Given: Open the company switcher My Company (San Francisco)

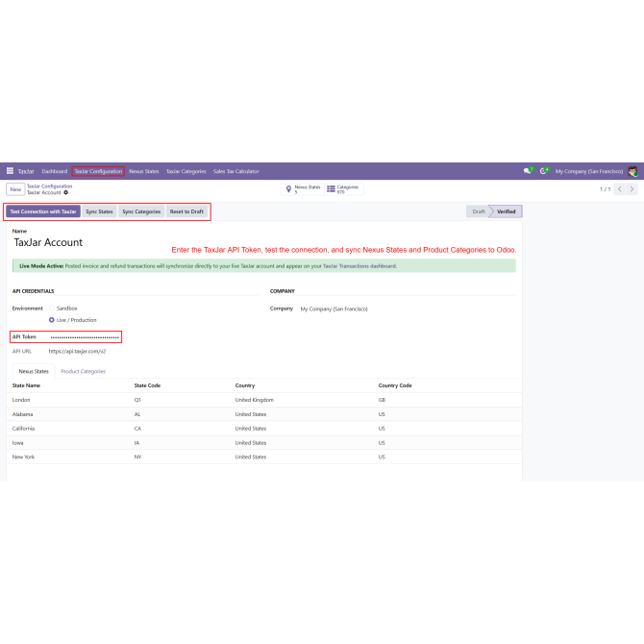Looking at the screenshot, I should (589, 171).
